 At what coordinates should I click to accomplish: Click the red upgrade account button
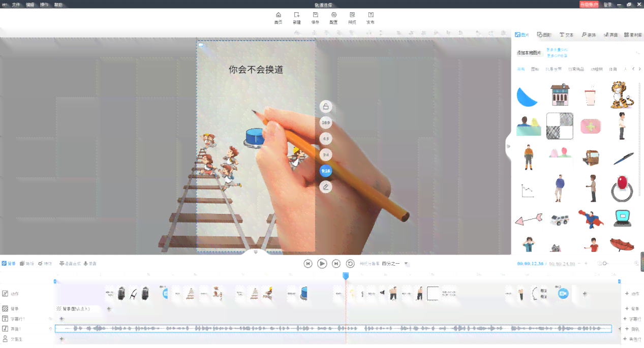tap(589, 4)
